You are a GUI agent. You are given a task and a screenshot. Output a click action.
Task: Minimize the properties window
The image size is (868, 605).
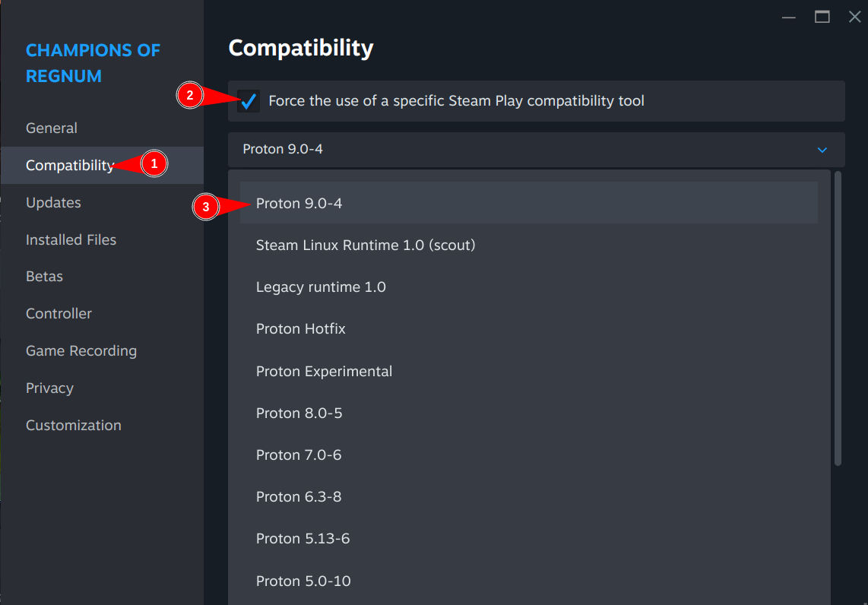[x=790, y=17]
